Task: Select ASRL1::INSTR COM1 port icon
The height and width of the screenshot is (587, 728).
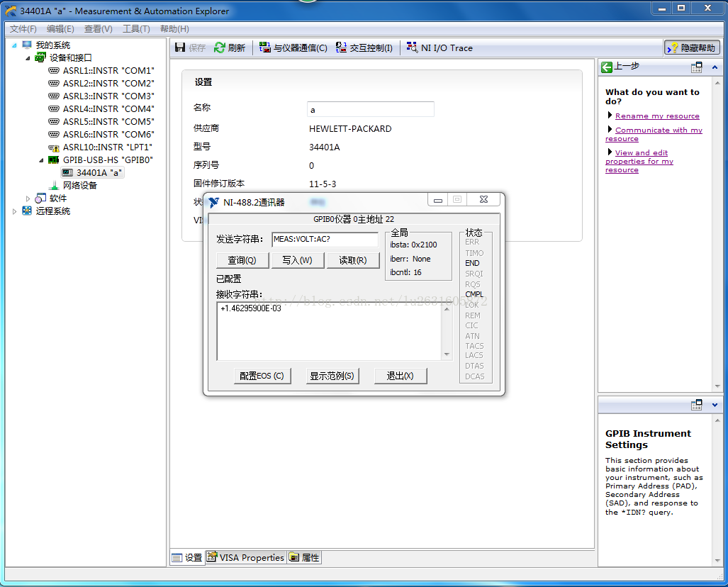Action: click(54, 71)
